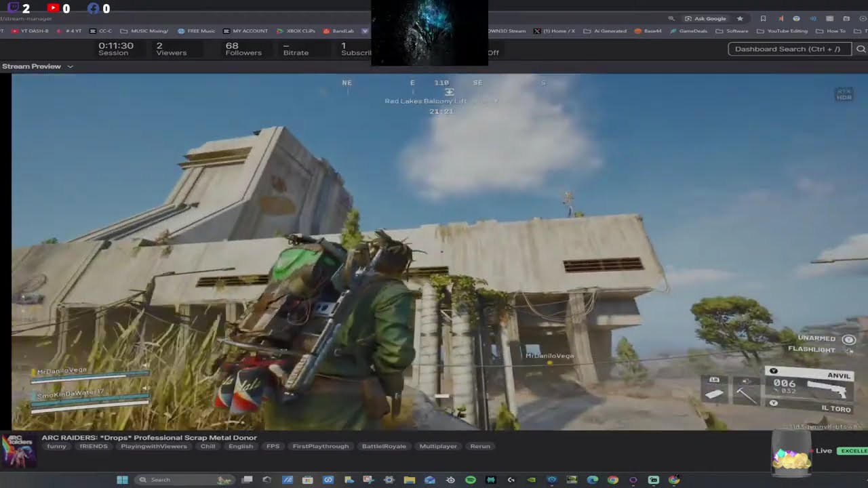Open the FREE Music bookmark
Viewport: 868px width, 488px height.
click(x=197, y=31)
